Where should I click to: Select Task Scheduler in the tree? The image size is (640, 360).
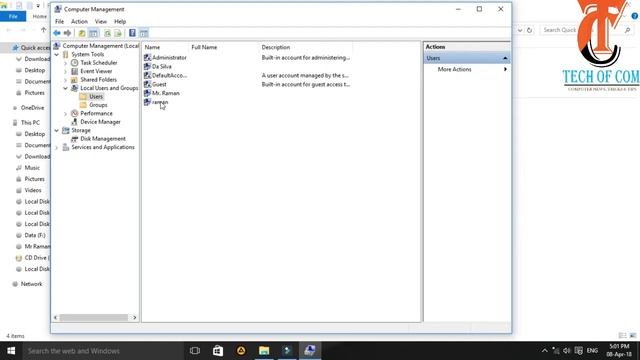click(98, 63)
